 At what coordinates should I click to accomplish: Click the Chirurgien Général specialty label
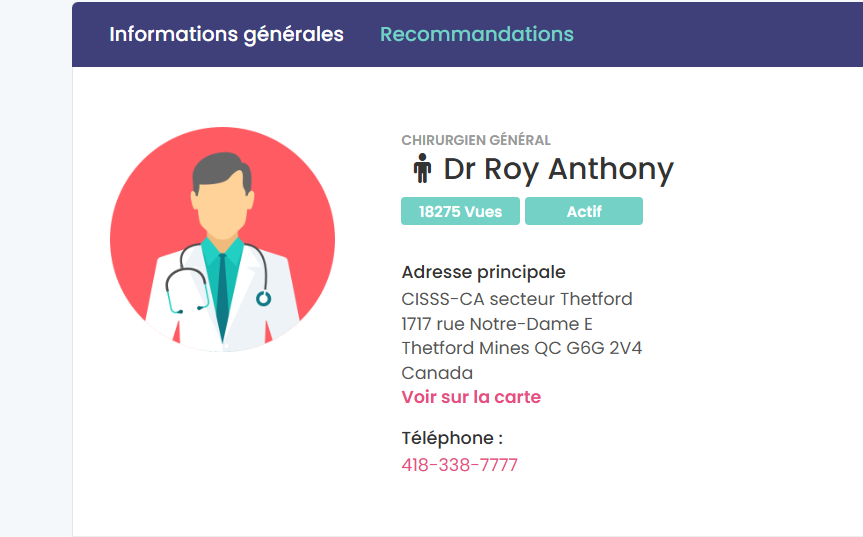pyautogui.click(x=476, y=141)
